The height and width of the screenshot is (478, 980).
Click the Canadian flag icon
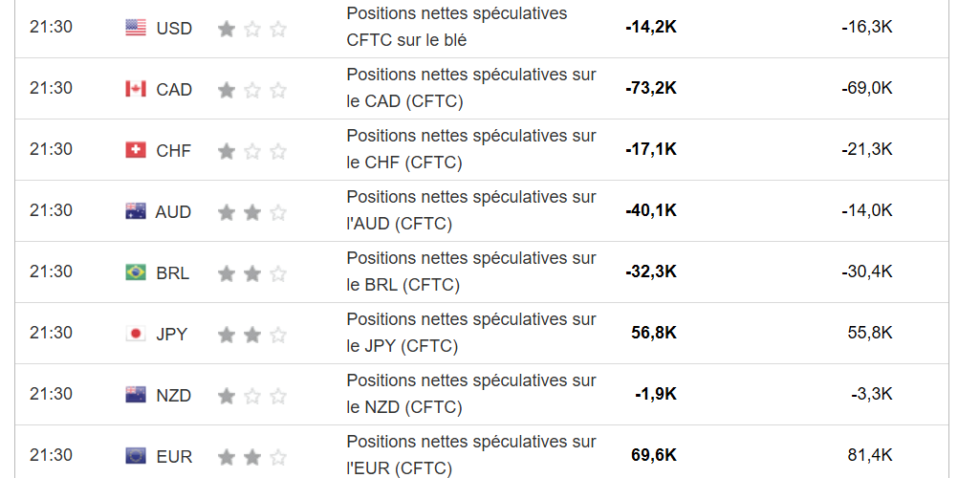[136, 89]
